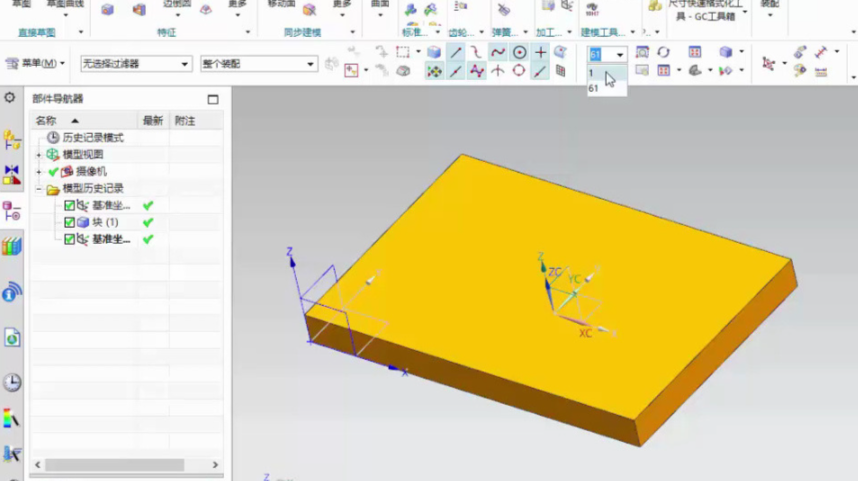
Task: Click the History clock sidebar icon
Action: pyautogui.click(x=11, y=382)
